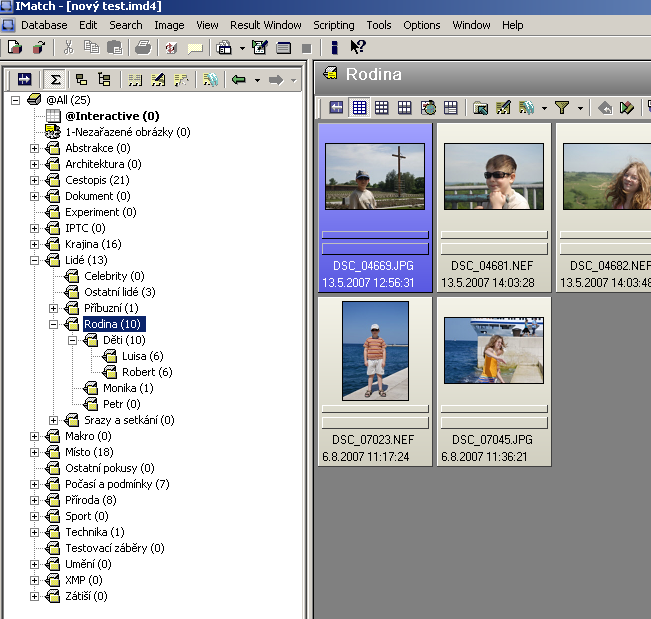Open the Result Window menu
651x619 pixels.
(266, 25)
